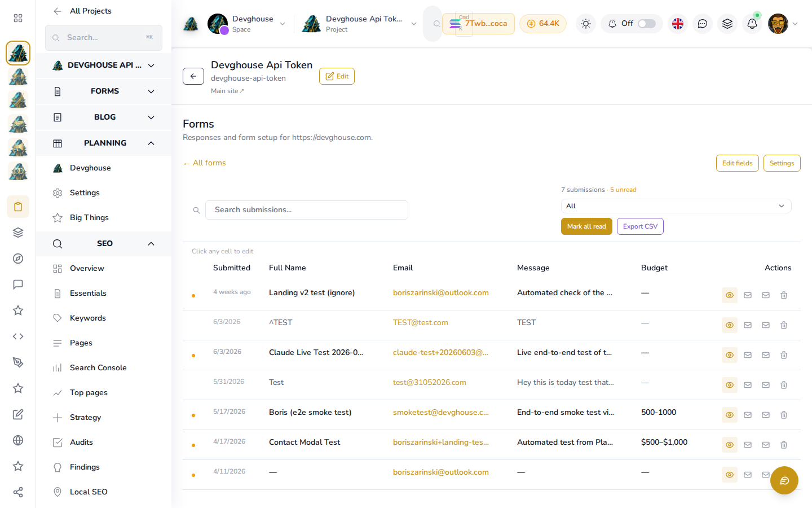The height and width of the screenshot is (508, 812).
Task: Click the clipboard icon in left rail
Action: tap(18, 207)
